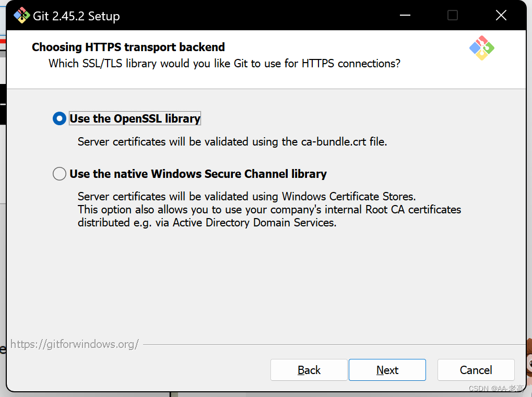
Task: Click the 'Git 2.45.2 Setup' title text
Action: point(76,16)
